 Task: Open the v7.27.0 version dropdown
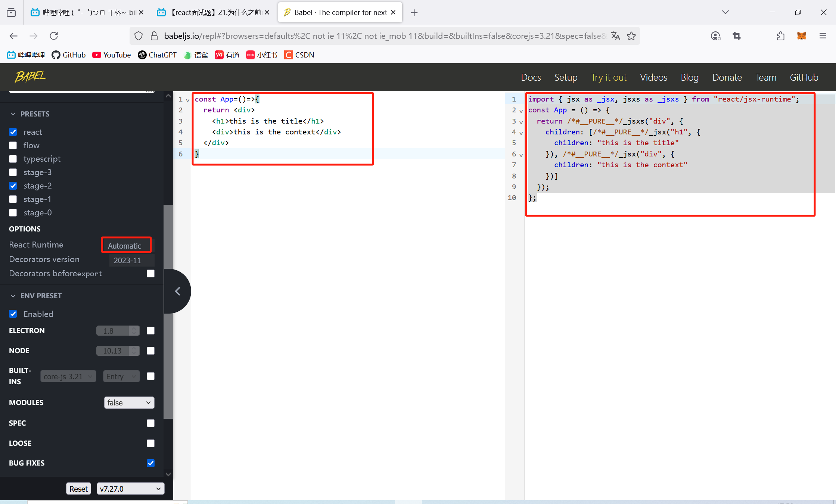tap(130, 489)
